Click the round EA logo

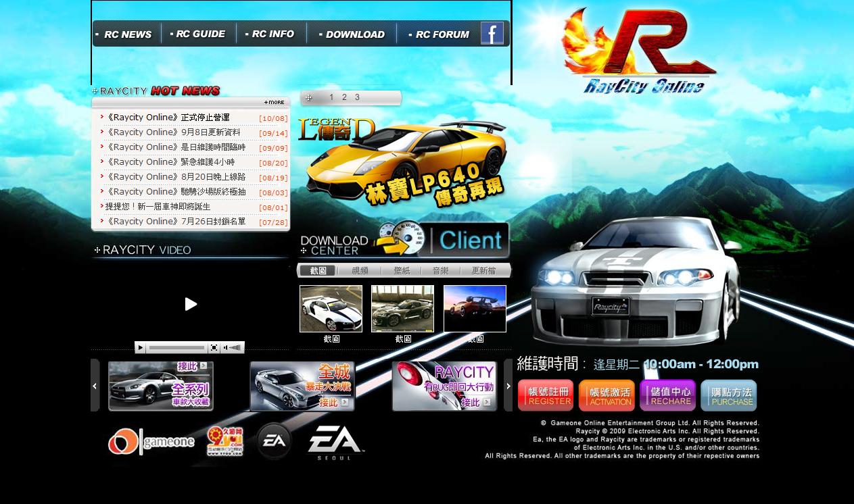coord(274,441)
